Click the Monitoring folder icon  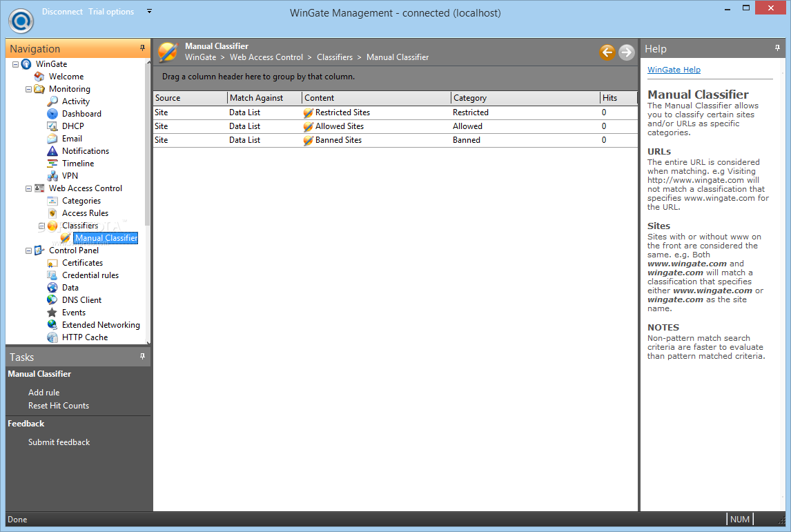pos(39,89)
